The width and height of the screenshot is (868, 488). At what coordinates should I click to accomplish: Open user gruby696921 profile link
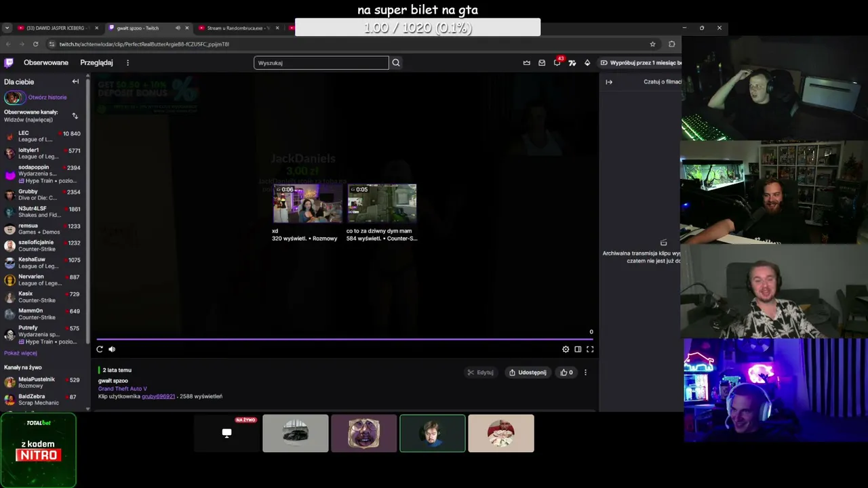[158, 396]
